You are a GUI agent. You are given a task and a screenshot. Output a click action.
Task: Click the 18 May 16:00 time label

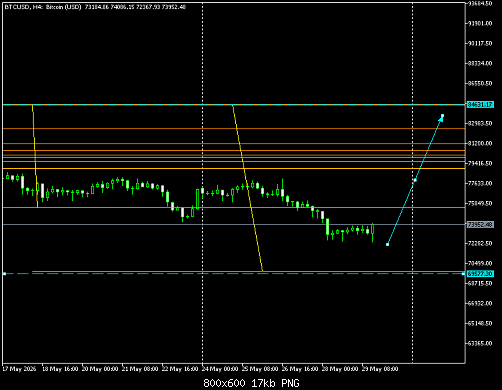point(60,369)
